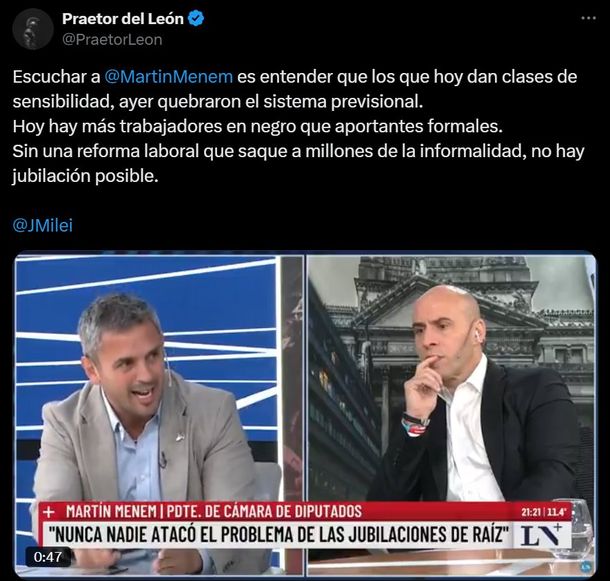The width and height of the screenshot is (610, 581).
Task: Open the three-dot more options menu
Action: coord(588,18)
